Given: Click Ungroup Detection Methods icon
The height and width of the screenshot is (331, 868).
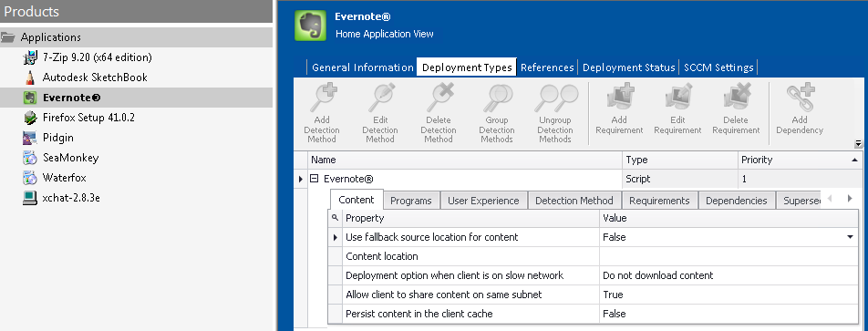Looking at the screenshot, I should (x=555, y=98).
